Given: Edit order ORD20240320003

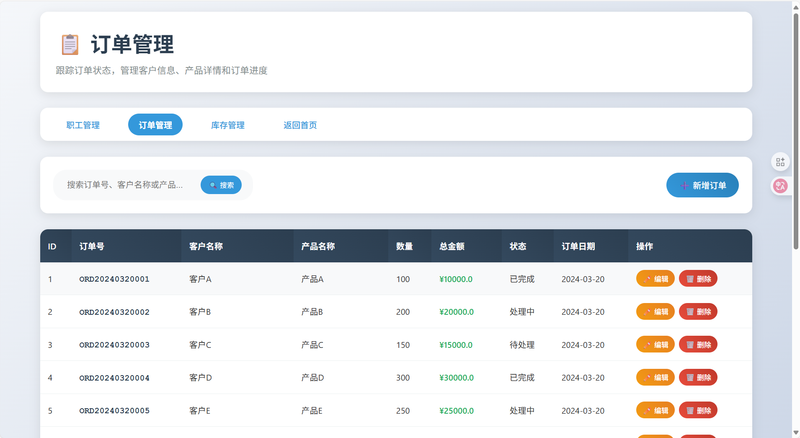Looking at the screenshot, I should point(655,345).
